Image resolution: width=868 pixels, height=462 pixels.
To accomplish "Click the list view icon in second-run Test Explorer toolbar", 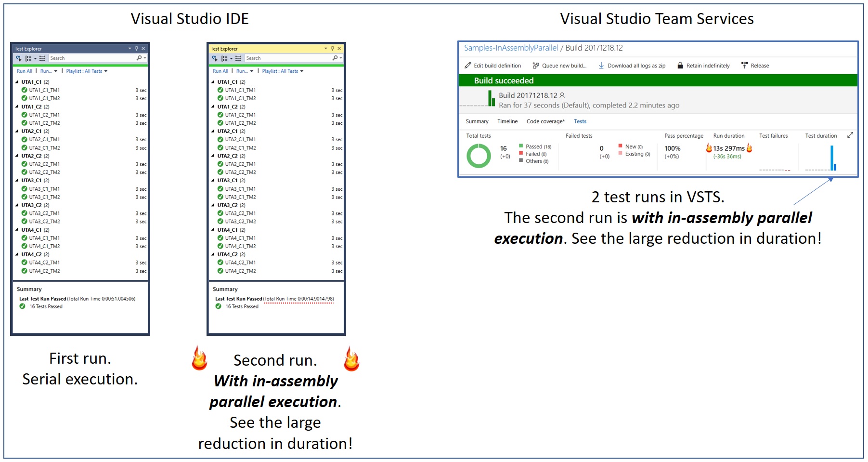I will coord(238,58).
